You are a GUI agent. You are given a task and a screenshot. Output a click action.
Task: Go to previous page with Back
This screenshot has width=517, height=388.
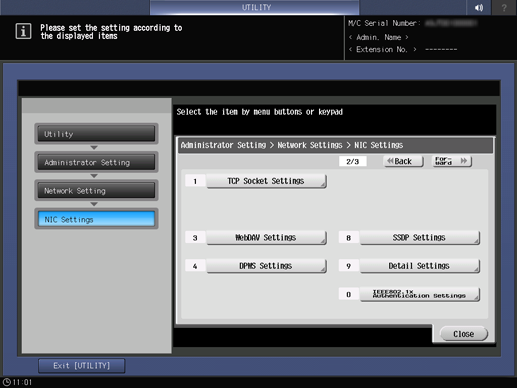pyautogui.click(x=403, y=161)
